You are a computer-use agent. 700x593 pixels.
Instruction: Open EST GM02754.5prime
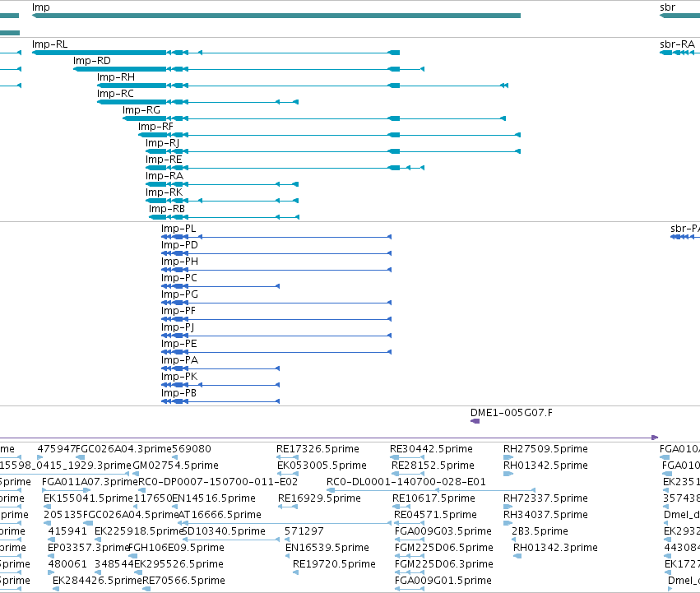[175, 466]
